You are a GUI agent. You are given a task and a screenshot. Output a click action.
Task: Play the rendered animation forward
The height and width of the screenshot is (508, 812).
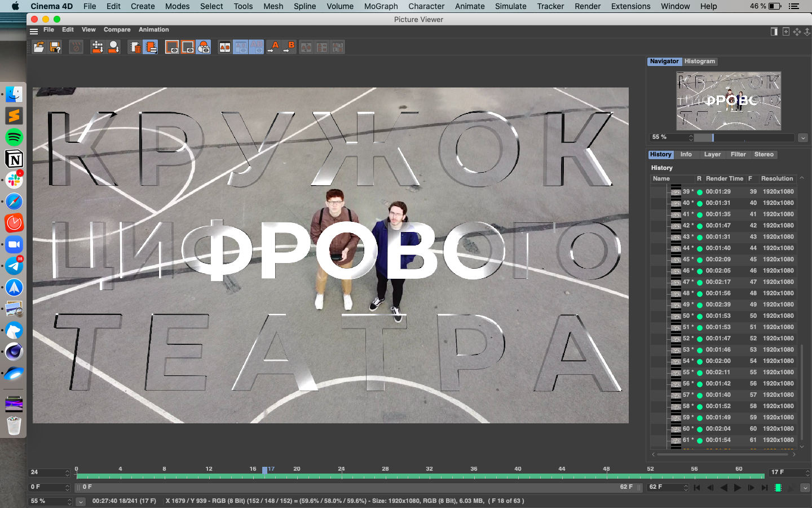[738, 488]
